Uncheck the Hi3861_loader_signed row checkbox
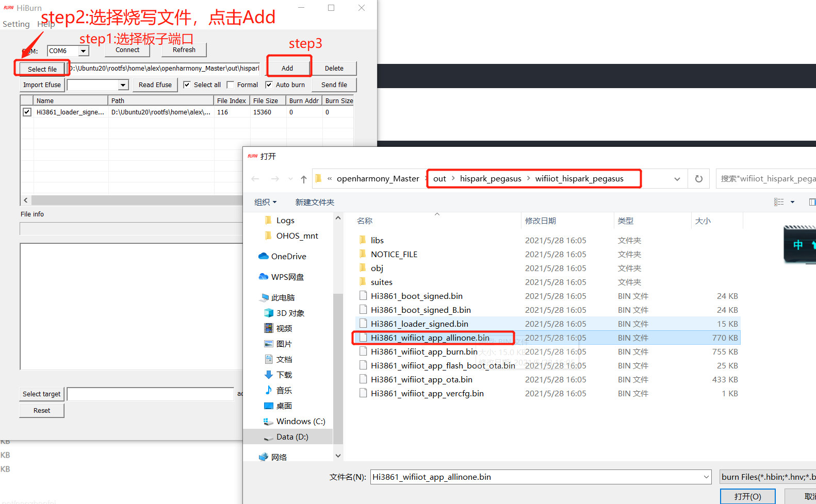This screenshot has height=504, width=816. [27, 112]
